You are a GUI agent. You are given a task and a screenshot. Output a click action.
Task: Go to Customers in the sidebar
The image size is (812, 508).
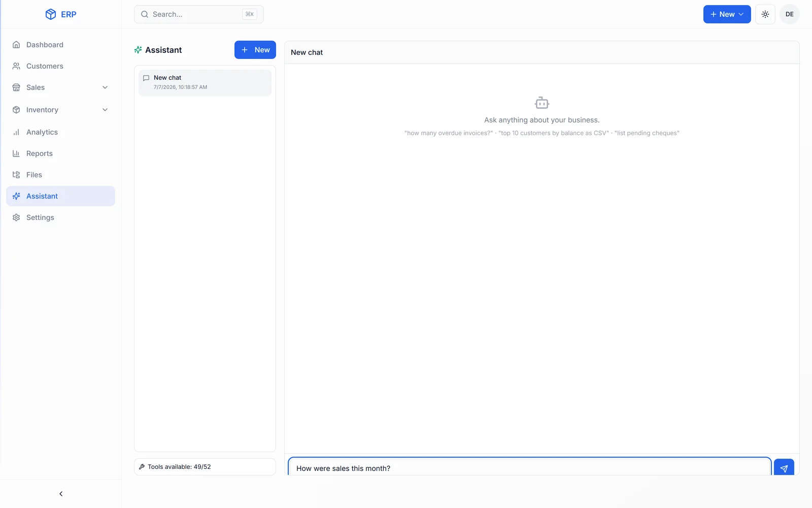[60, 66]
